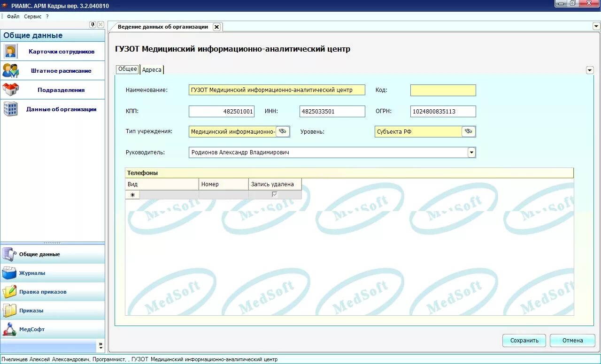Click the ОГРН field with 1024800835113
This screenshot has width=601, height=364.
[443, 111]
